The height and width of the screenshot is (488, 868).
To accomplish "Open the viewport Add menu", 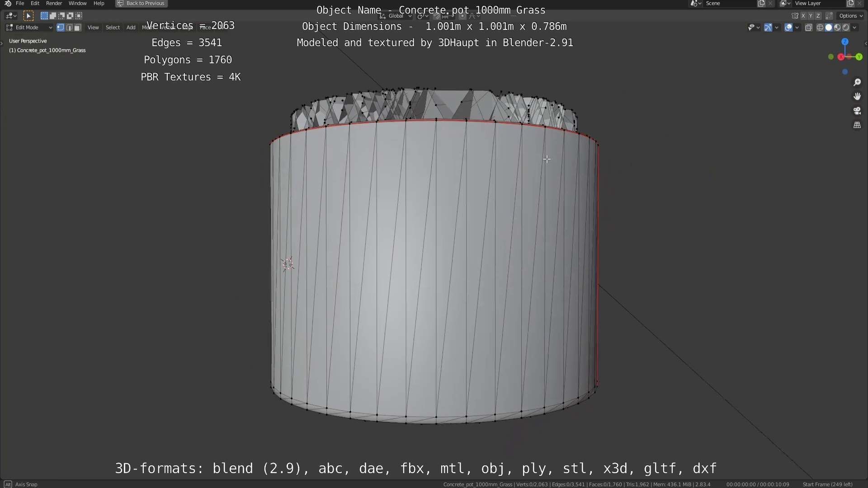I will (131, 28).
